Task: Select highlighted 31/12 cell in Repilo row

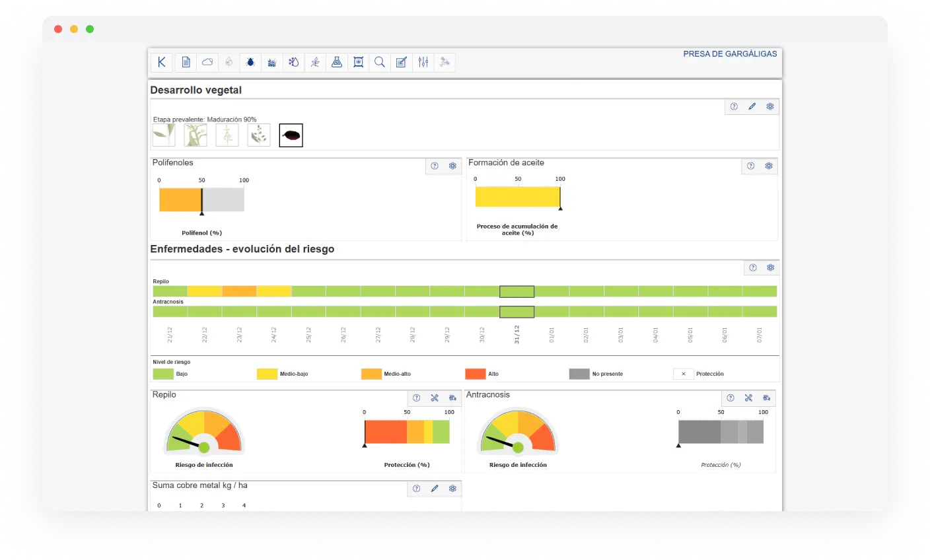Action: tap(517, 291)
